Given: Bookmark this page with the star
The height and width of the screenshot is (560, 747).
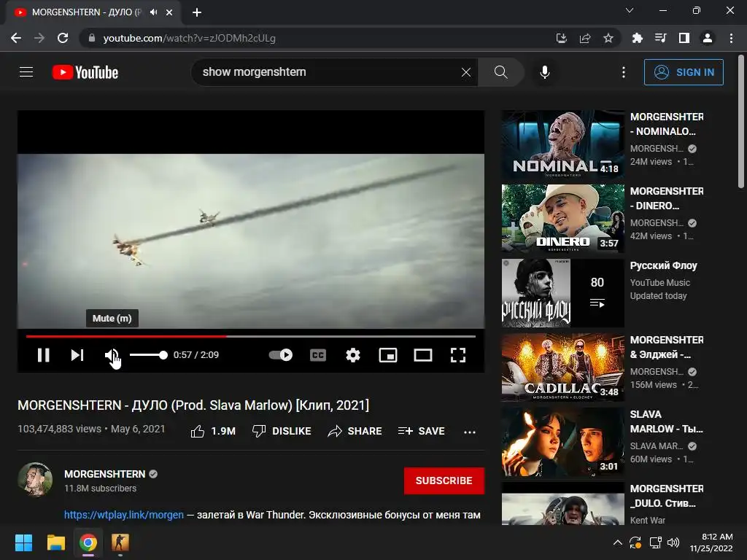Looking at the screenshot, I should click(x=608, y=38).
